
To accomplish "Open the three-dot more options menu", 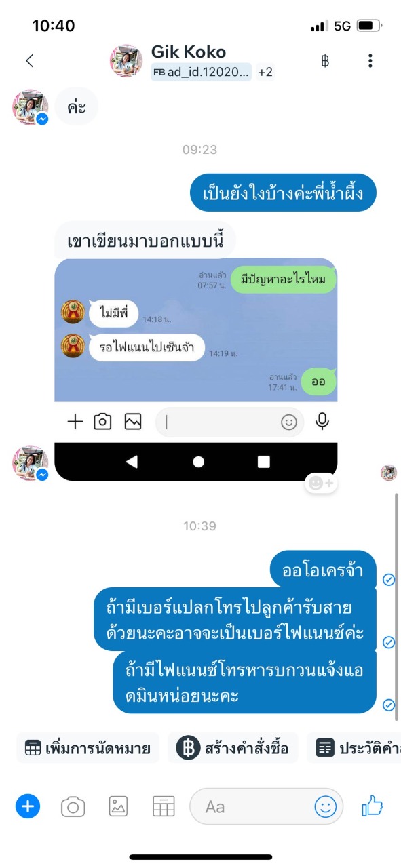I will pos(370,61).
